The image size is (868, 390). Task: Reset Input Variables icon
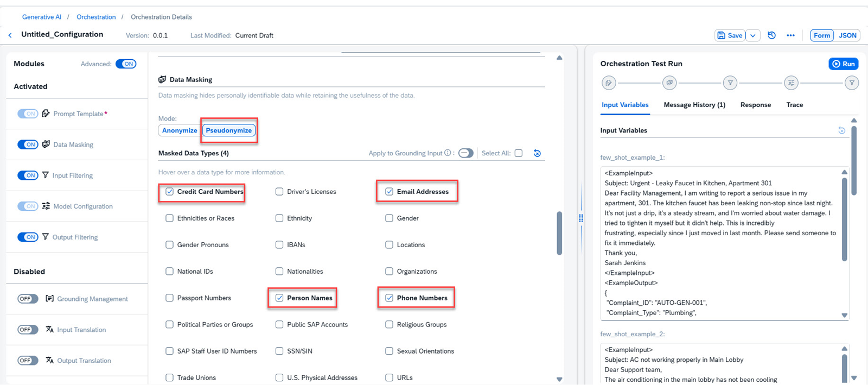[x=841, y=130]
